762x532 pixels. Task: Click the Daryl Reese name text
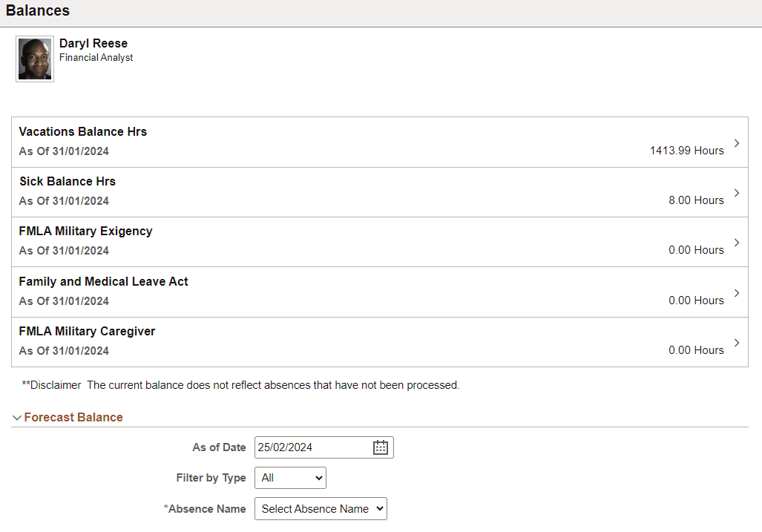pyautogui.click(x=93, y=44)
